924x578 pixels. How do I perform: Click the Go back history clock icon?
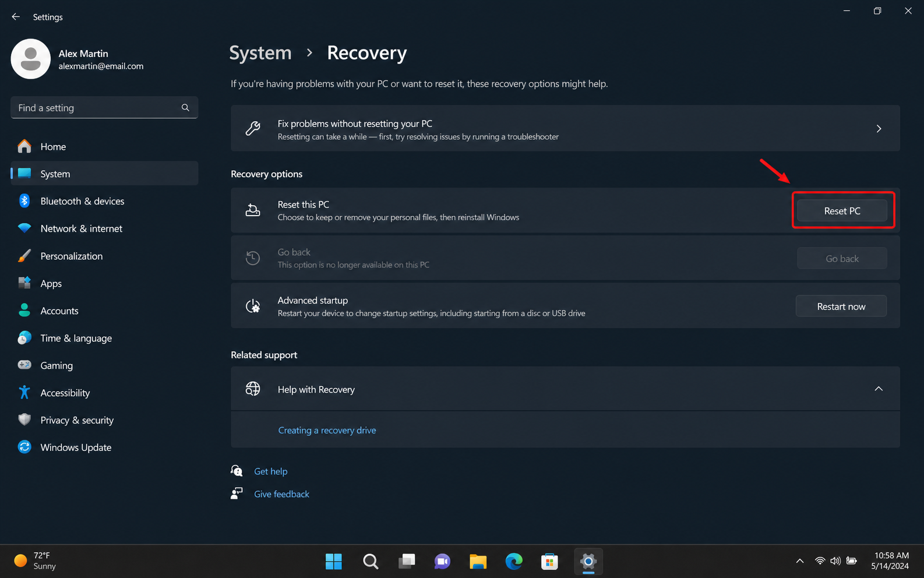(x=253, y=258)
